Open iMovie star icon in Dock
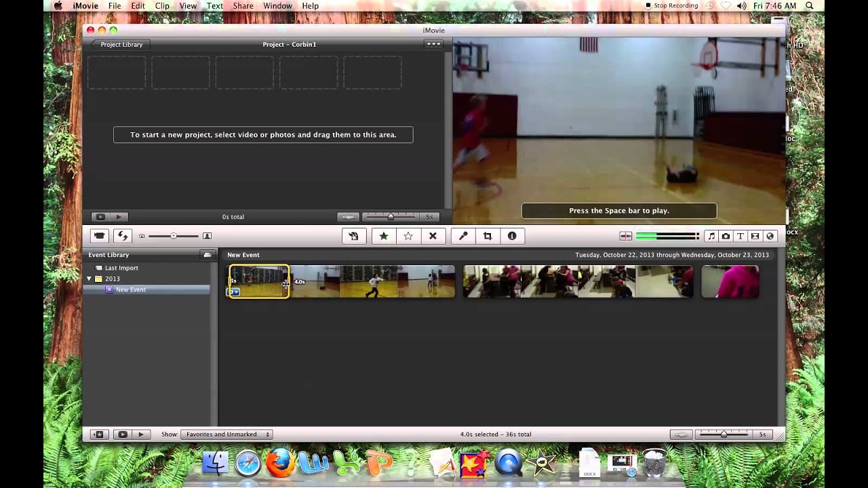The image size is (868, 488). coord(542,464)
